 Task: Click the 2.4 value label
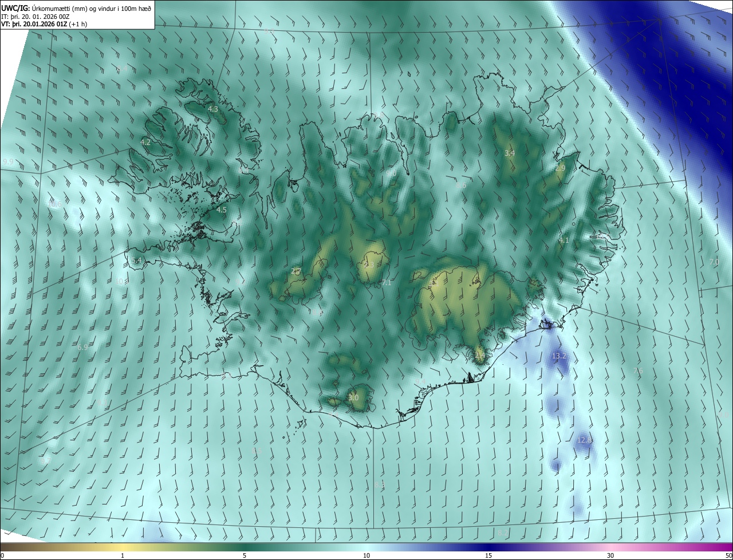[480, 356]
